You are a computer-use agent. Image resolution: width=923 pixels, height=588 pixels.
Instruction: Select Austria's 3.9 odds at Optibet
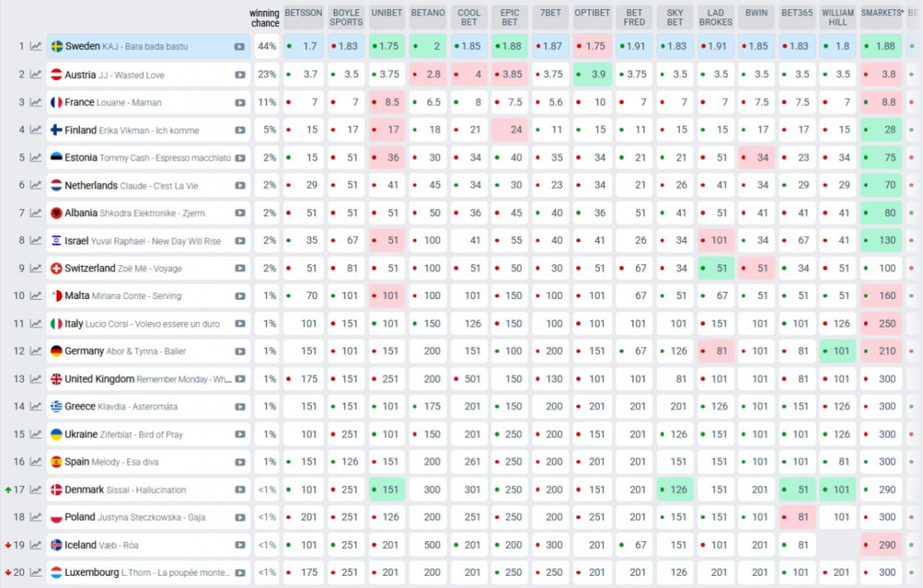tap(592, 75)
